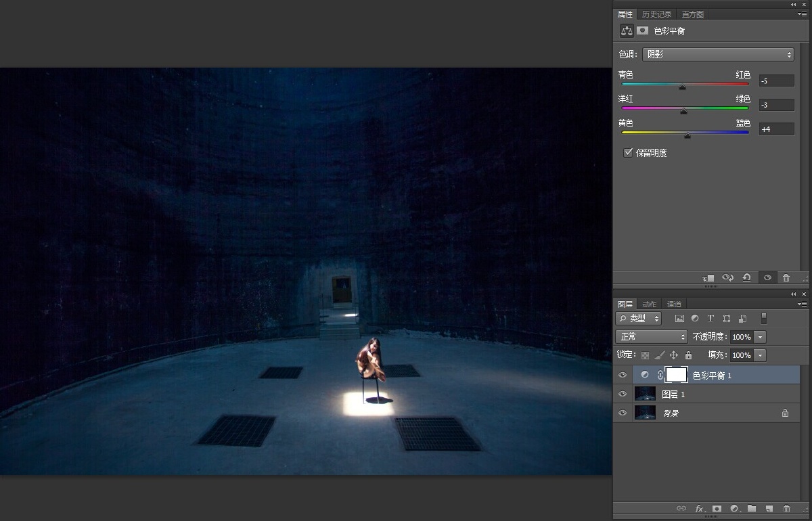Switch to the 通道 tab
Screen dimensions: 812x521
[674, 304]
